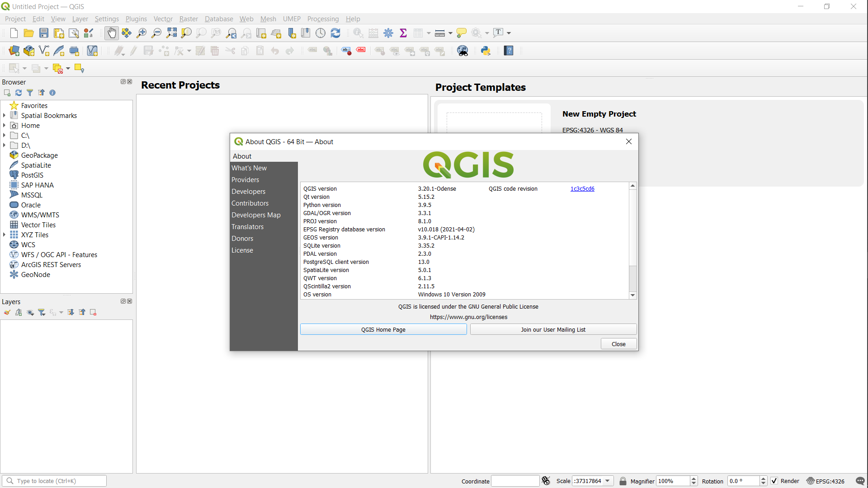Click the Show Map Tips speech bubble icon

(x=461, y=33)
